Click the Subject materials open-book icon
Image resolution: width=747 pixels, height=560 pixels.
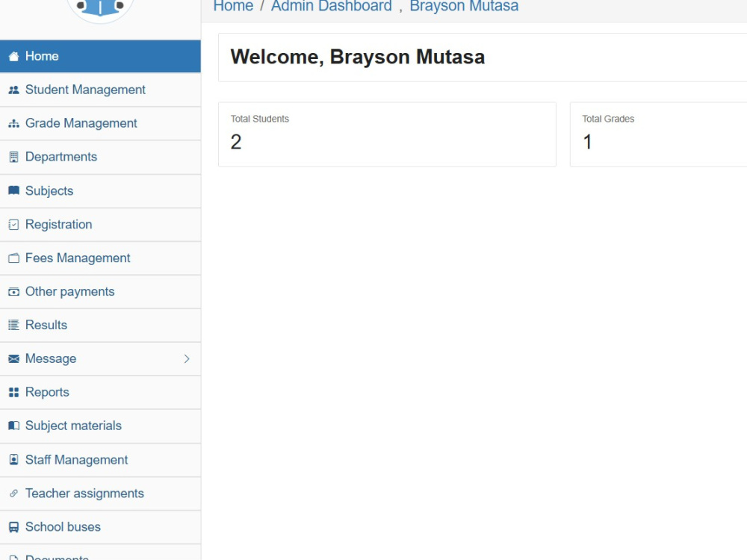point(13,426)
